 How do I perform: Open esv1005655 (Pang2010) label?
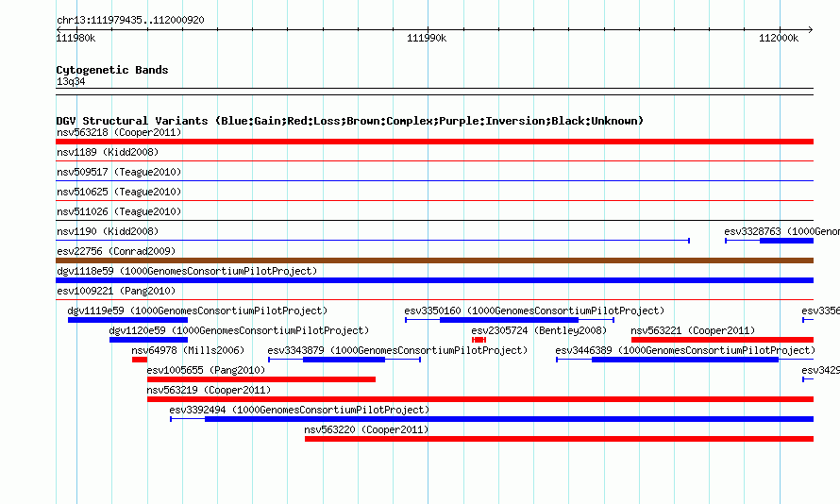[206, 370]
